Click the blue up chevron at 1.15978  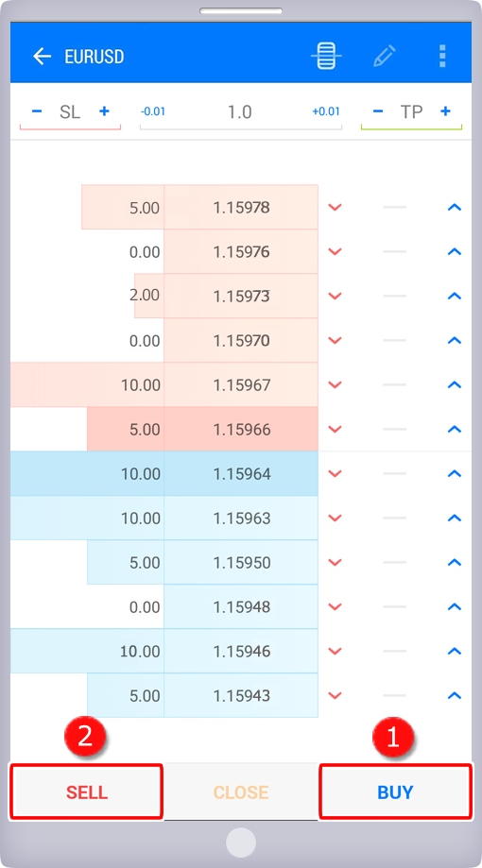click(x=455, y=207)
